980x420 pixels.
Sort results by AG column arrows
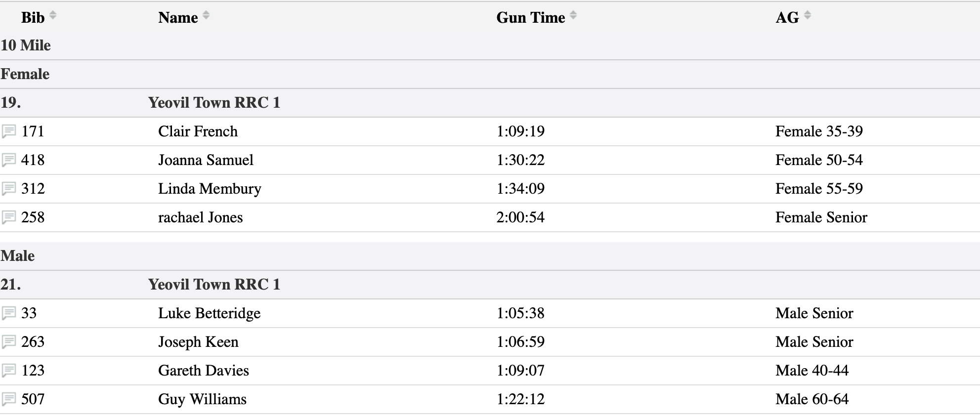tap(808, 16)
